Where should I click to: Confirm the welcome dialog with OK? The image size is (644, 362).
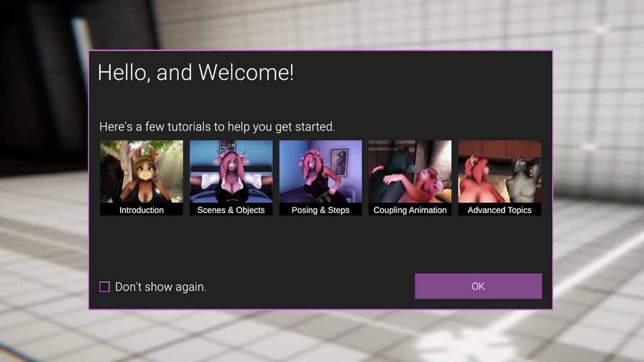tap(478, 286)
